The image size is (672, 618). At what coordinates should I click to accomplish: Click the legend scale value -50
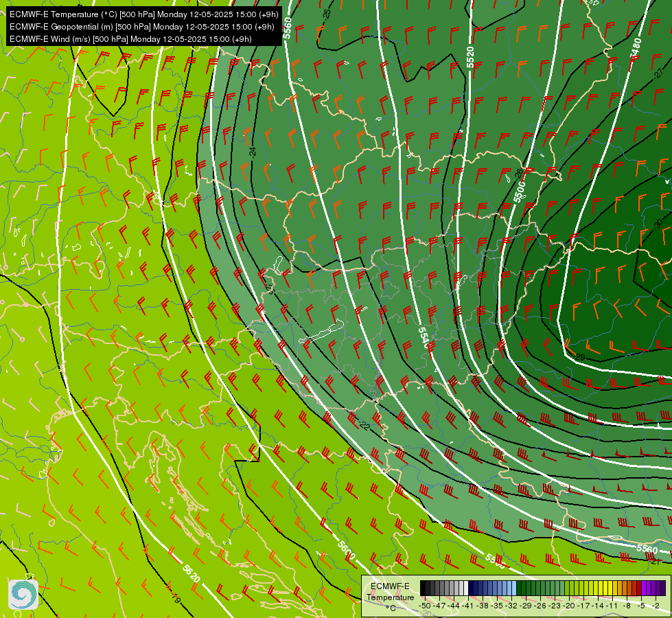coord(425,606)
